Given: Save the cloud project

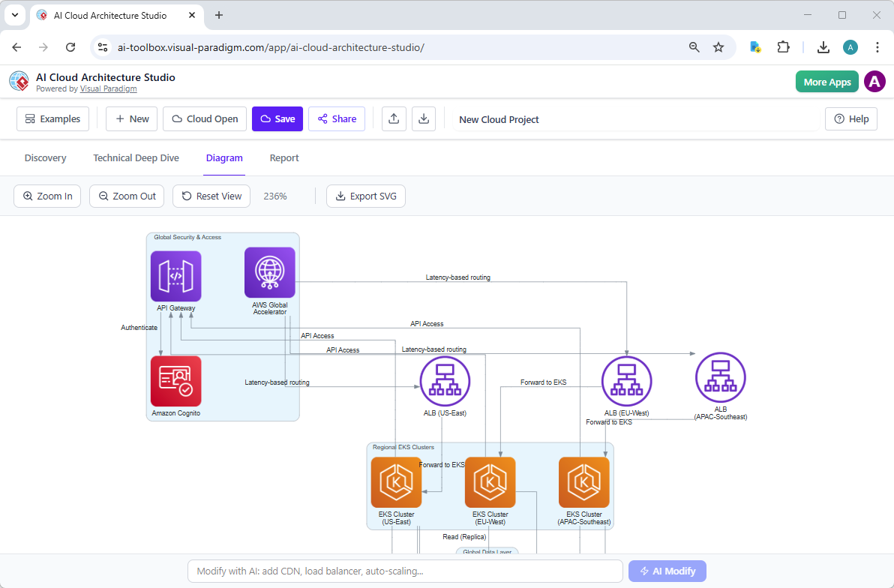Looking at the screenshot, I should (x=277, y=118).
